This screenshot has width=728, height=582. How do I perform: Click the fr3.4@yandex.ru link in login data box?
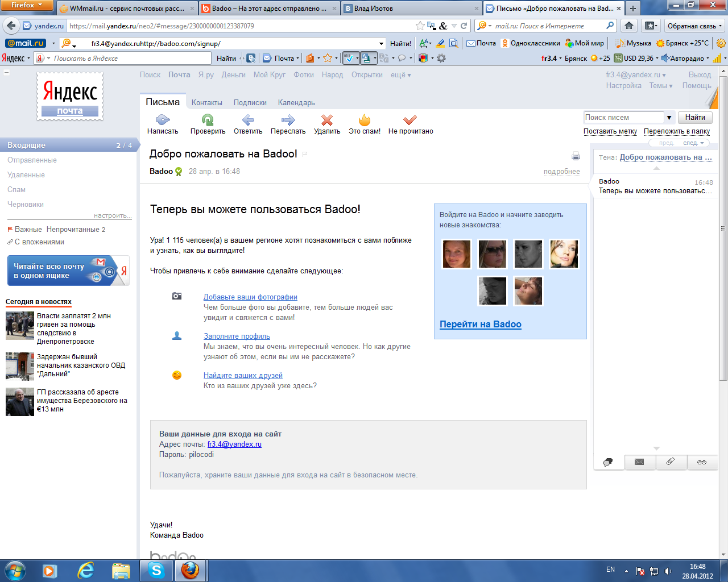[x=234, y=444]
